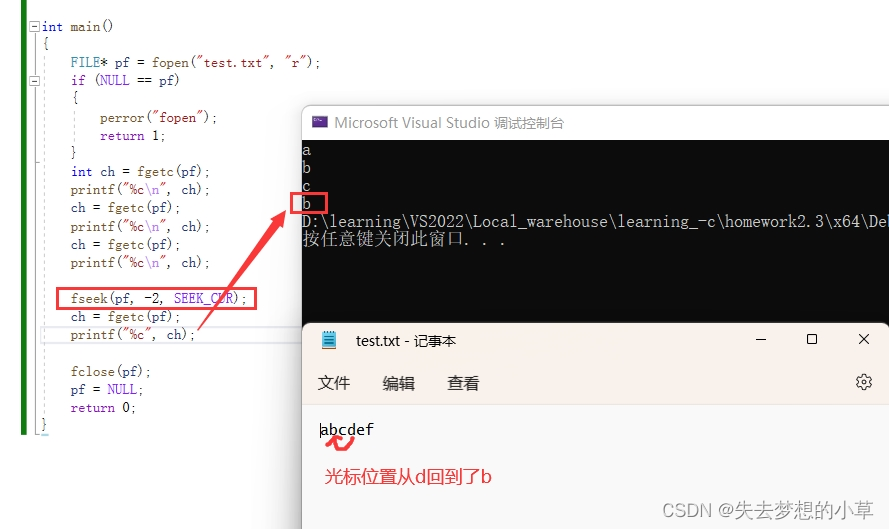The height and width of the screenshot is (529, 889).
Task: Maximize the test.txt Notepad window
Action: (812, 339)
